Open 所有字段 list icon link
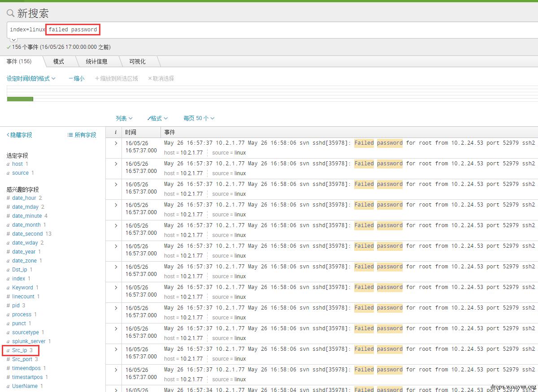This screenshot has width=538, height=392. coord(82,135)
